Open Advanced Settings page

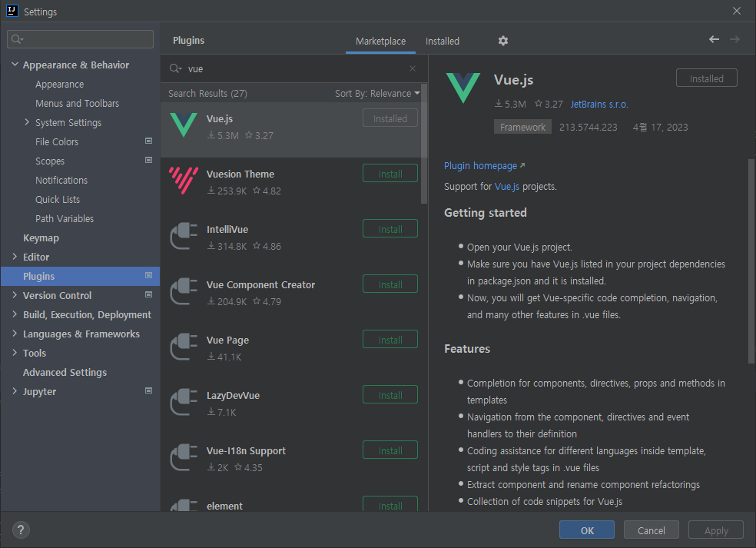(65, 373)
